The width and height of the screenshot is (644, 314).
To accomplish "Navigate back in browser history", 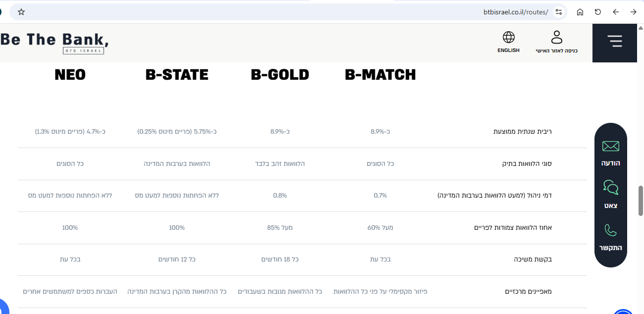I will pyautogui.click(x=616, y=12).
